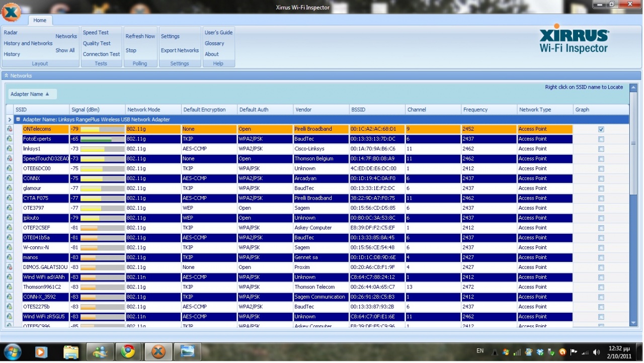The height and width of the screenshot is (363, 644).
Task: Open Windows Explorer folder in taskbar
Action: (x=71, y=351)
